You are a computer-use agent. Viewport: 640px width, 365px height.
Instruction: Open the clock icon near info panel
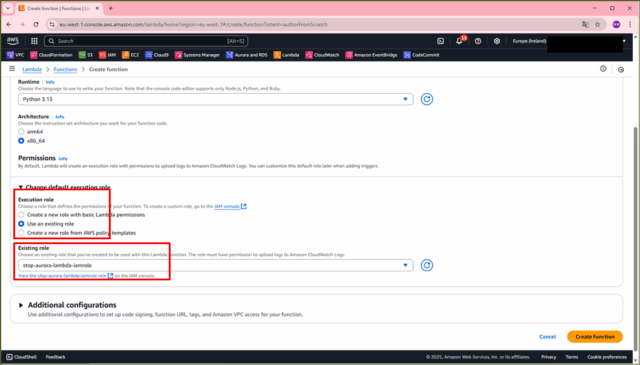(621, 69)
